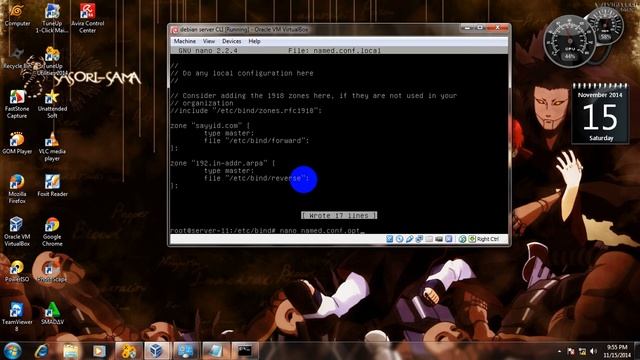Open Mozilla Firefox desktop shortcut
The image size is (640, 360).
pyautogui.click(x=17, y=189)
